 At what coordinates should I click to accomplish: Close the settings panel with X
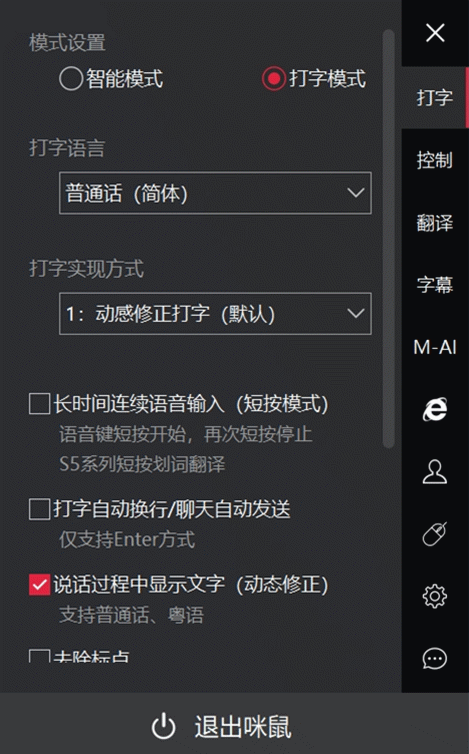click(435, 33)
